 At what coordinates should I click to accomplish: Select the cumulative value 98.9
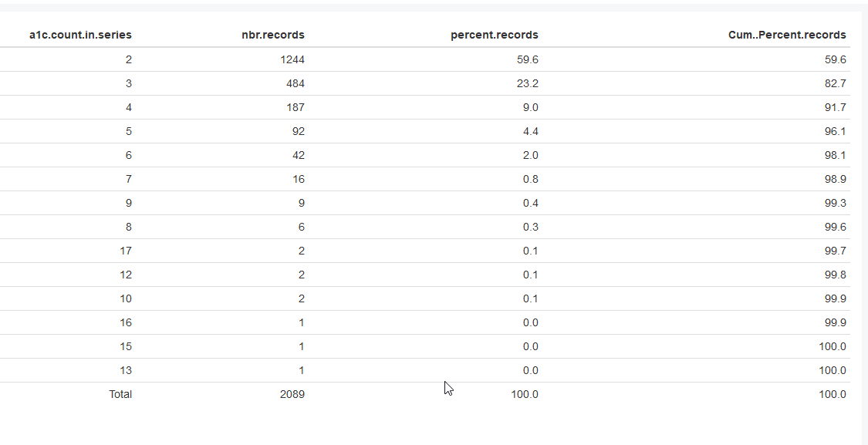click(835, 179)
